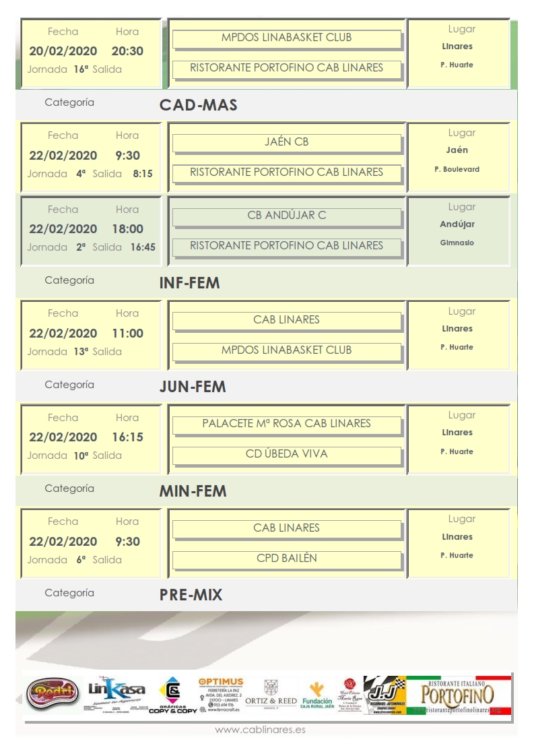This screenshot has width=534, height=756.
Task: Click the CD ÚBEDA VIVA team box
Action: 286,454
